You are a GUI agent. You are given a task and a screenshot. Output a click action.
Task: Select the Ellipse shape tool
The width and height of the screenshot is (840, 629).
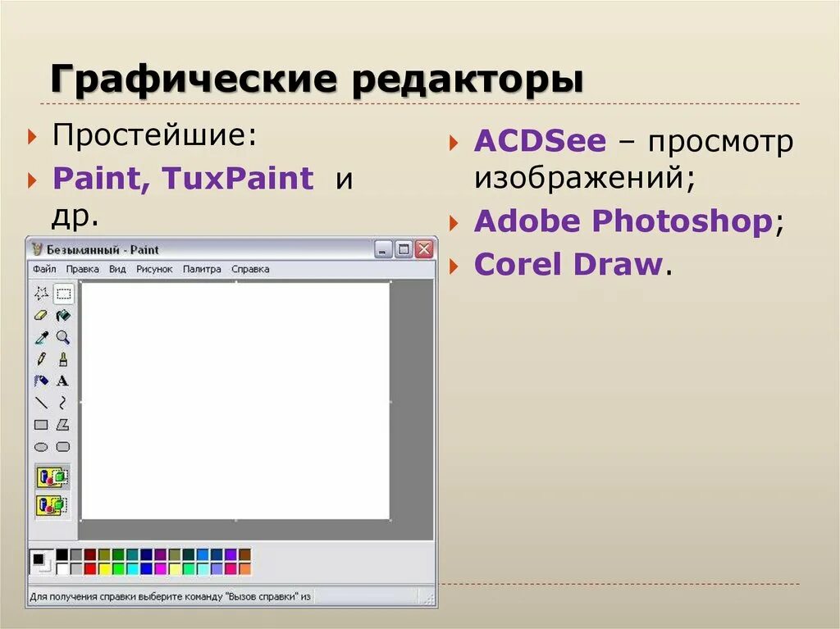[41, 447]
